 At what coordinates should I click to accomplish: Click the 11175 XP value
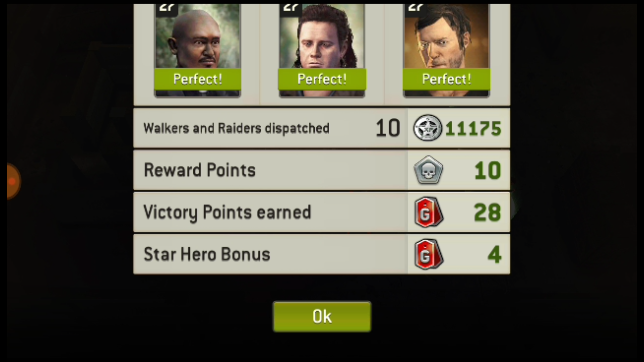tap(473, 128)
